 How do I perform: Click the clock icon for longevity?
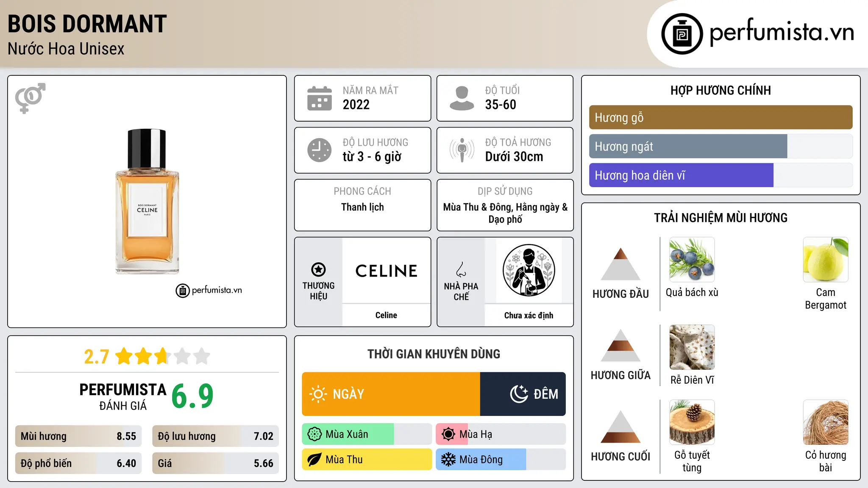[x=320, y=150]
